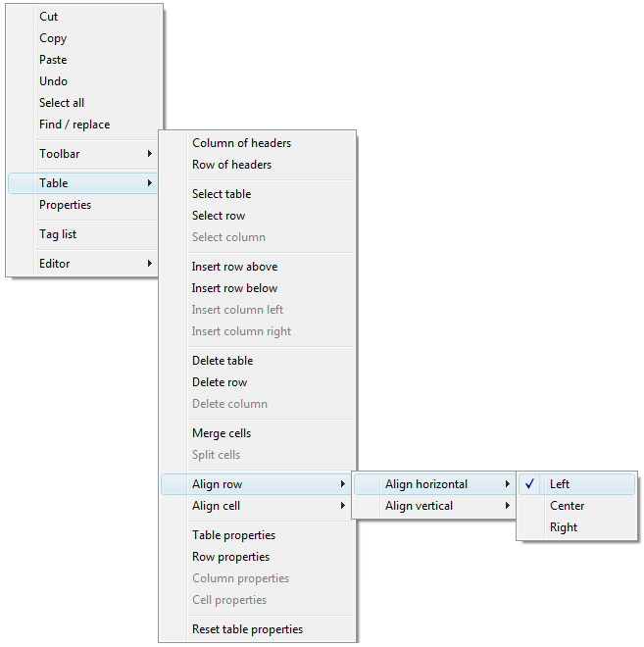Expand the Align vertical submenu
The image size is (644, 647).
(x=434, y=506)
